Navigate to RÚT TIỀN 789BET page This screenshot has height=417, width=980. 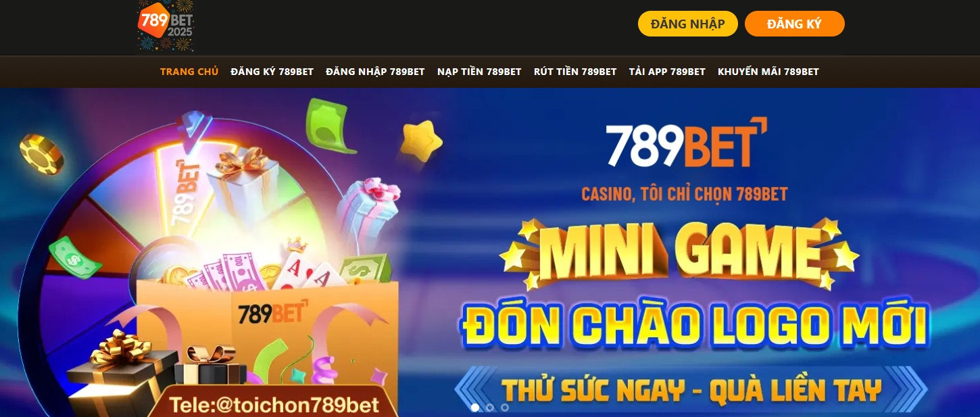(x=575, y=72)
